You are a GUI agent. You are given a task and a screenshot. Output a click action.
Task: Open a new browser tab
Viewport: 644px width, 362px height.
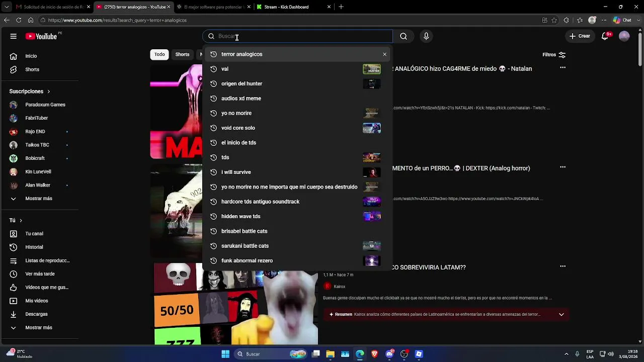(341, 7)
